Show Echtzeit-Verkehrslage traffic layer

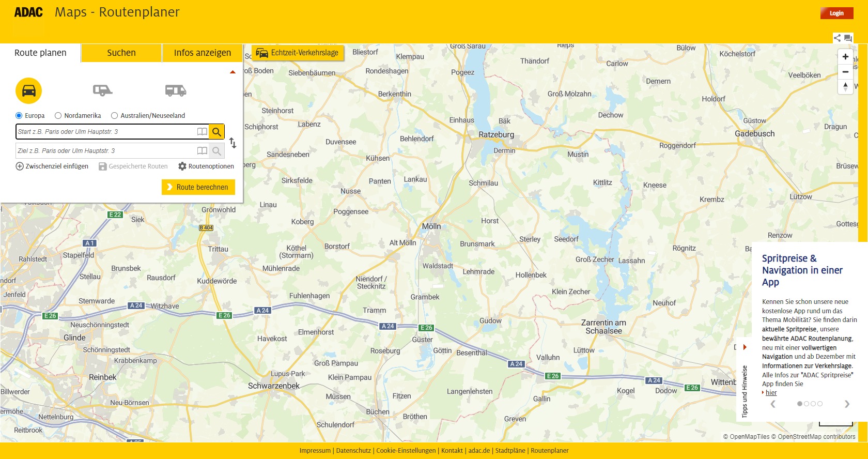pyautogui.click(x=298, y=53)
